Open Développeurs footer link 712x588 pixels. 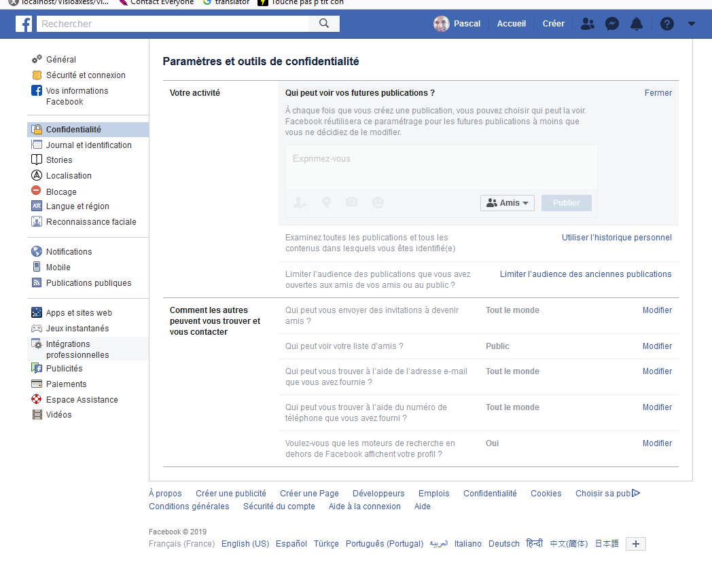tap(378, 493)
